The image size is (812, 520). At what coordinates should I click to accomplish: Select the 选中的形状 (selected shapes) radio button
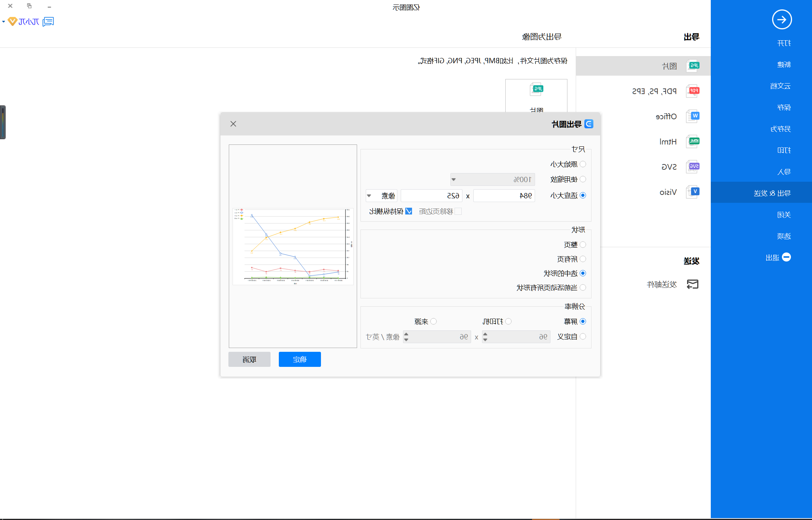[583, 273]
